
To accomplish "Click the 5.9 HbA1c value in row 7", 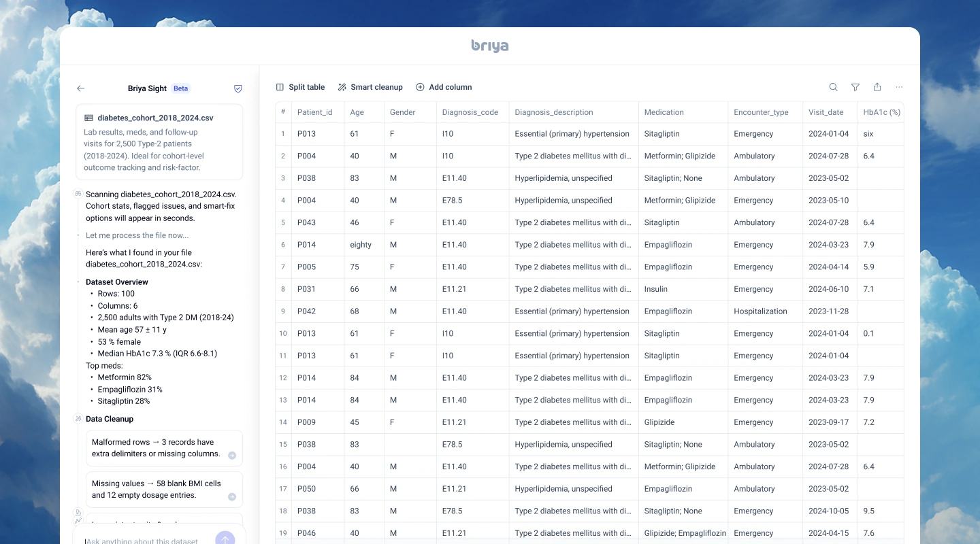I will click(881, 267).
